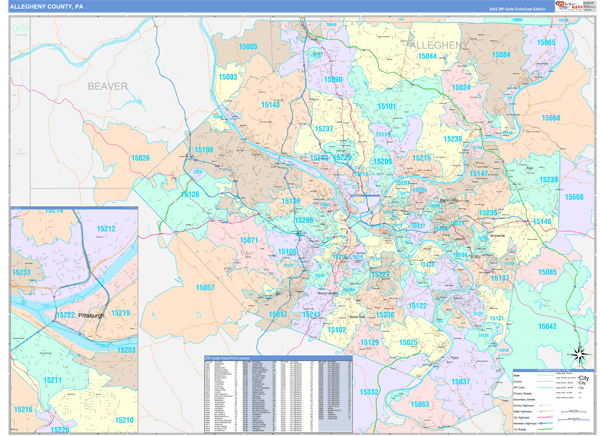Click the large ALLEGHENY county label
Viewport: 600px width, 436px height.
click(x=436, y=46)
